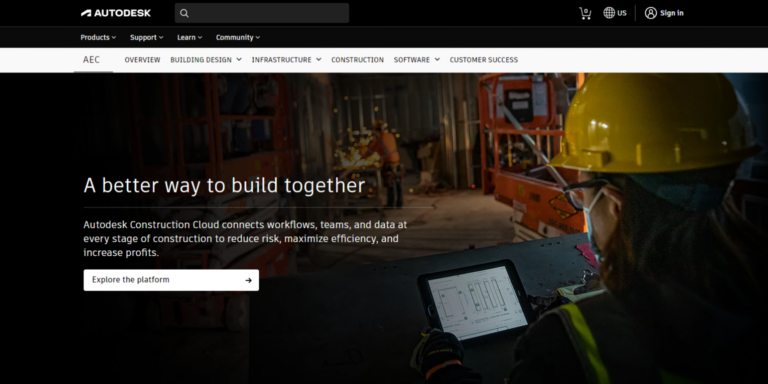Open the shopping cart icon
This screenshot has width=768, height=384.
(585, 13)
